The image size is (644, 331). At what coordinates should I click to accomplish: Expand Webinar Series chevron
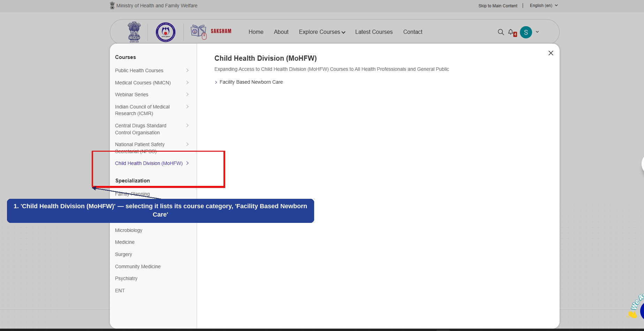click(x=188, y=95)
